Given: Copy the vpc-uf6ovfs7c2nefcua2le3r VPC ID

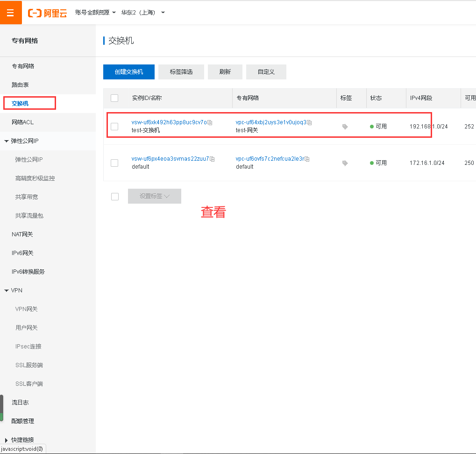Looking at the screenshot, I should point(307,159).
